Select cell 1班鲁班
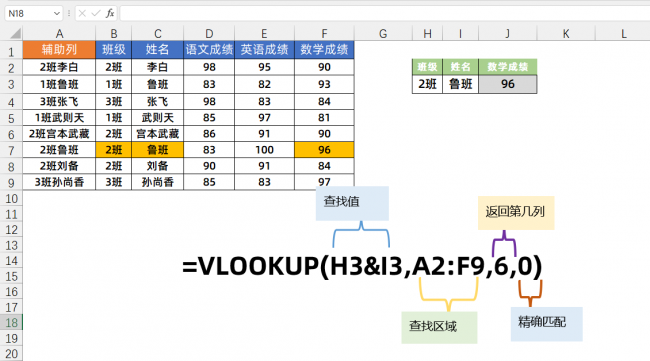This screenshot has height=361, width=650. (x=59, y=85)
